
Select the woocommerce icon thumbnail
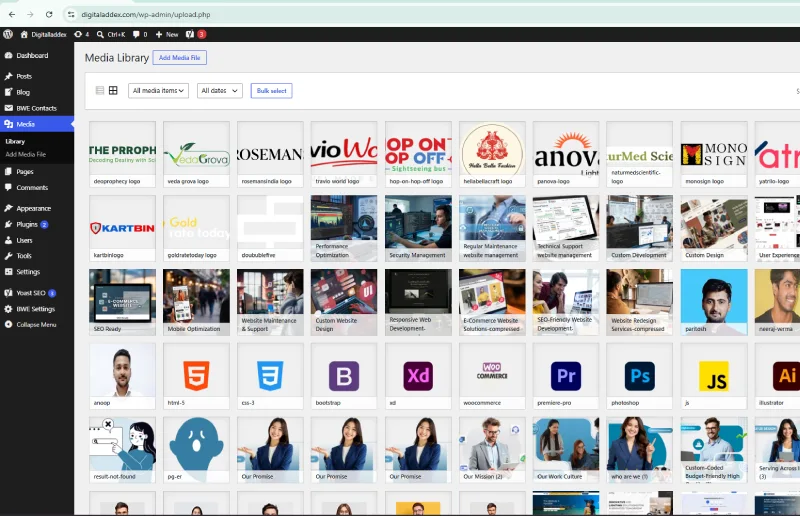pos(492,376)
